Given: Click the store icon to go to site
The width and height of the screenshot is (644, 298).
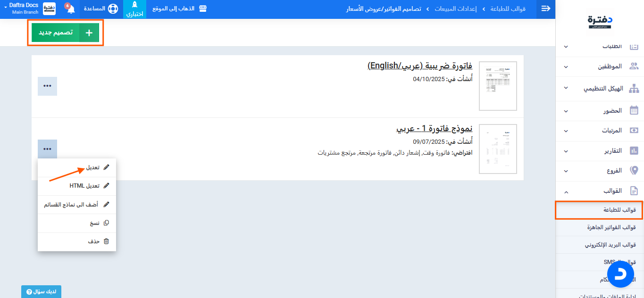Looking at the screenshot, I should [203, 9].
